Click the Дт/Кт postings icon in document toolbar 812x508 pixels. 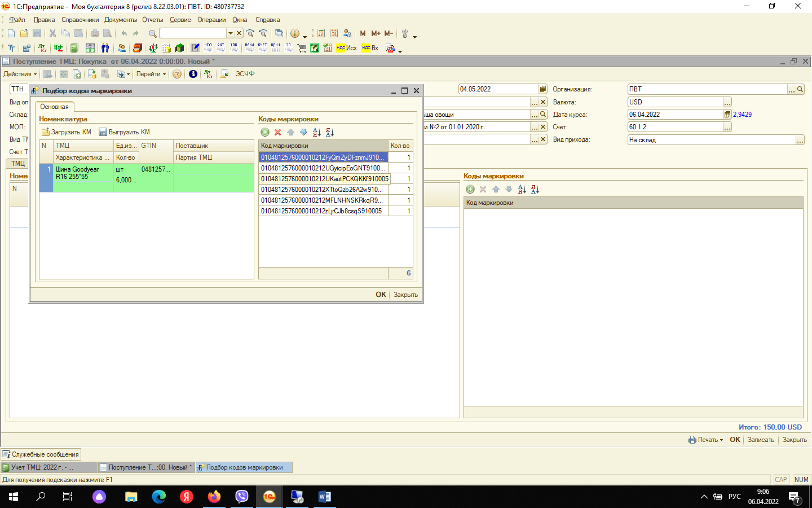point(209,74)
